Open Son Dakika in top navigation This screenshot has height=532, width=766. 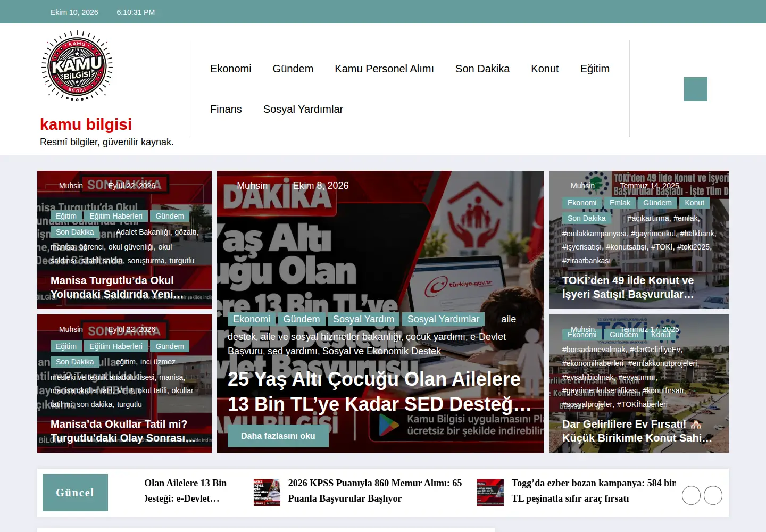[482, 69]
